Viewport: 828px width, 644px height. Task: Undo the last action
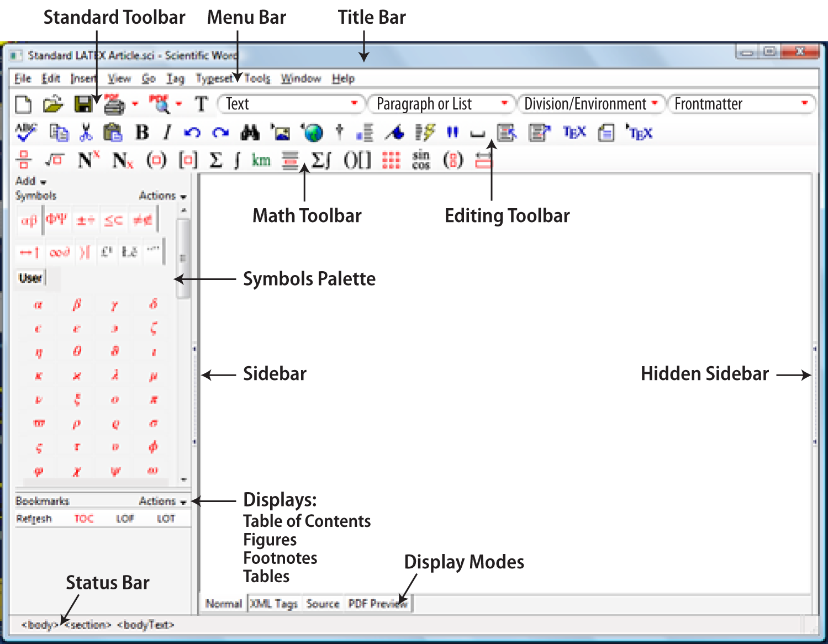pyautogui.click(x=192, y=133)
